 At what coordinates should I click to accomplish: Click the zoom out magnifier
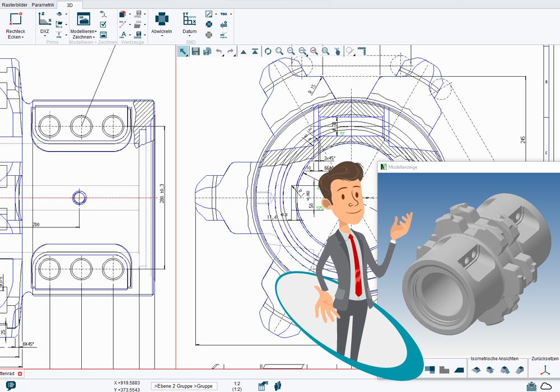pyautogui.click(x=291, y=52)
